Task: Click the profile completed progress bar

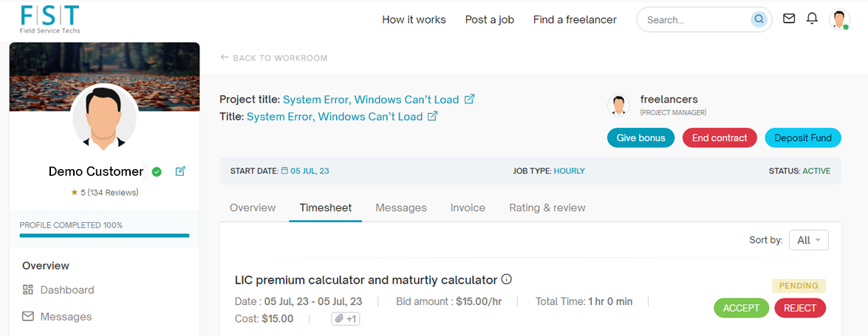Action: click(104, 236)
